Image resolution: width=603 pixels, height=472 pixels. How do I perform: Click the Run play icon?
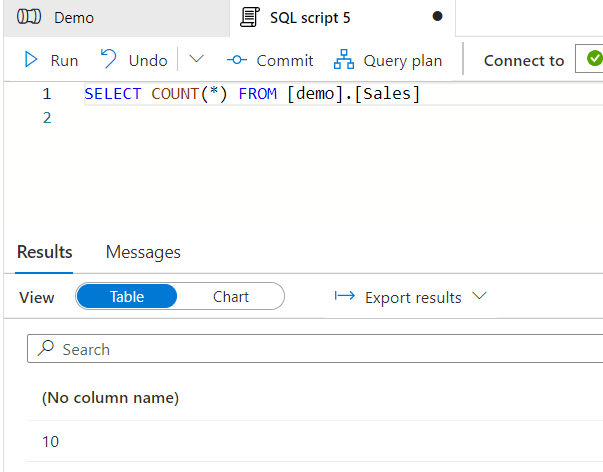click(32, 60)
